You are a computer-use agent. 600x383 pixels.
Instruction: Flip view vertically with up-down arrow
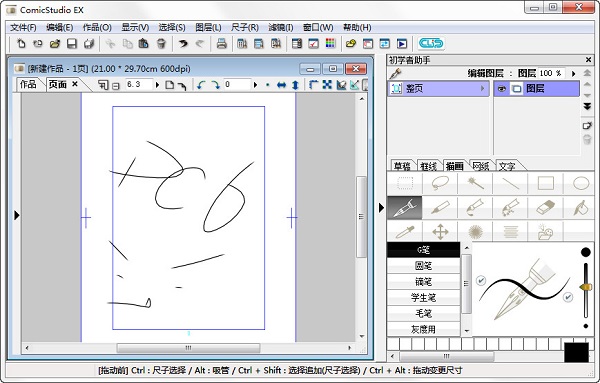pos(295,85)
